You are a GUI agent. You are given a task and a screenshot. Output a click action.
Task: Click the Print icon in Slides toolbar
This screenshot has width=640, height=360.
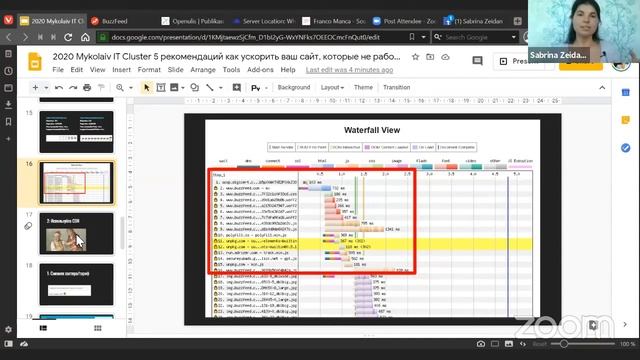tap(87, 87)
